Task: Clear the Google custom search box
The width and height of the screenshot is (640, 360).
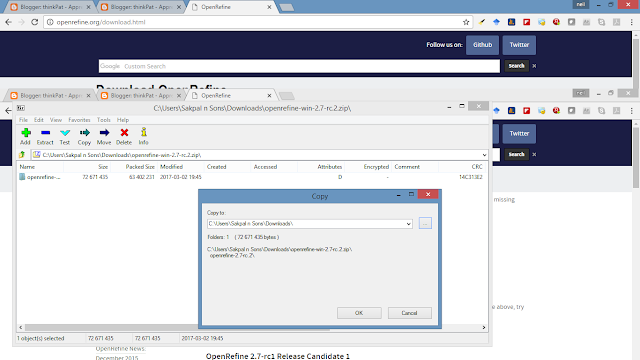Action: (x=534, y=66)
